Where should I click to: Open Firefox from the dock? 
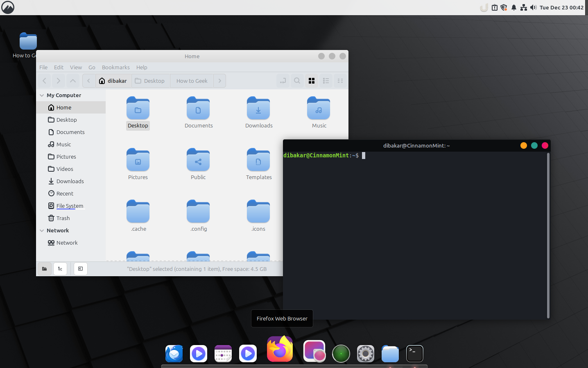[280, 350]
